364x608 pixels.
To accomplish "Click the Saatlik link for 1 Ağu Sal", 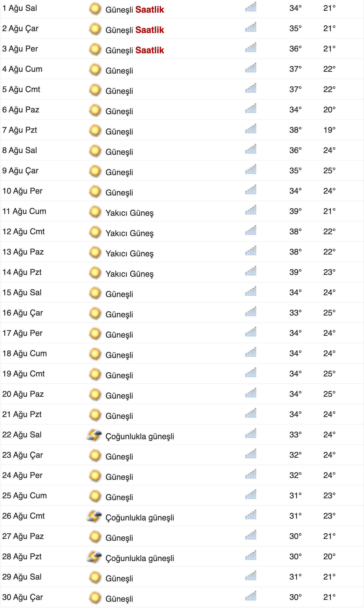I will point(149,9).
